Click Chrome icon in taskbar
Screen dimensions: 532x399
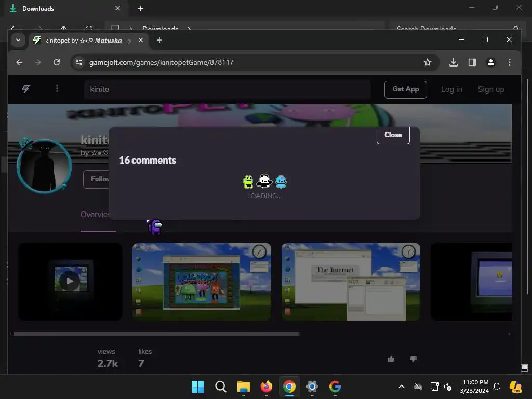[289, 387]
